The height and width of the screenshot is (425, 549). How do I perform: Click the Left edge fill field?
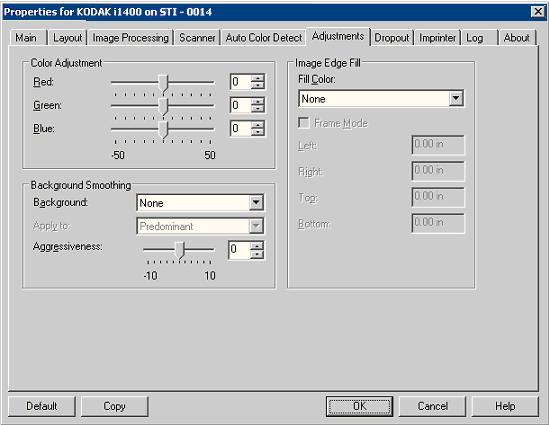coord(438,145)
